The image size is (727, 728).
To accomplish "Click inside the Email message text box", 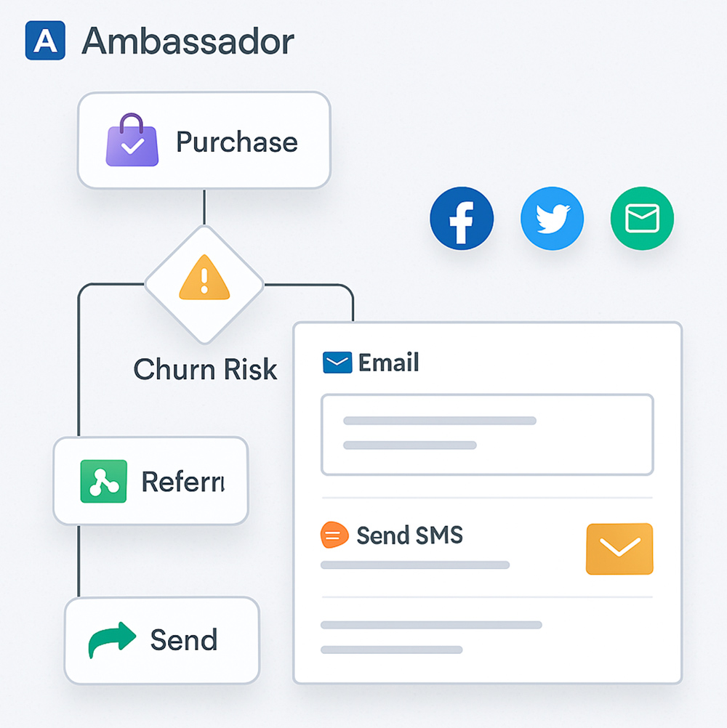I will [487, 434].
